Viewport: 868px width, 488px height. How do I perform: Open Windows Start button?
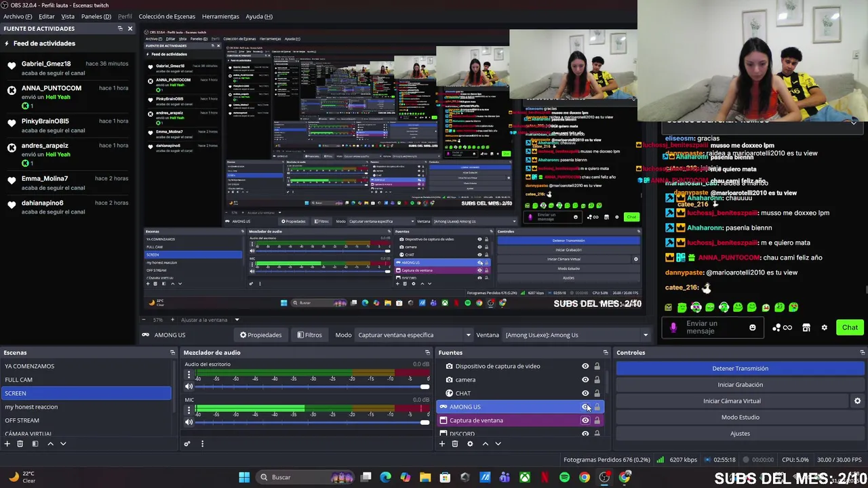click(x=244, y=477)
